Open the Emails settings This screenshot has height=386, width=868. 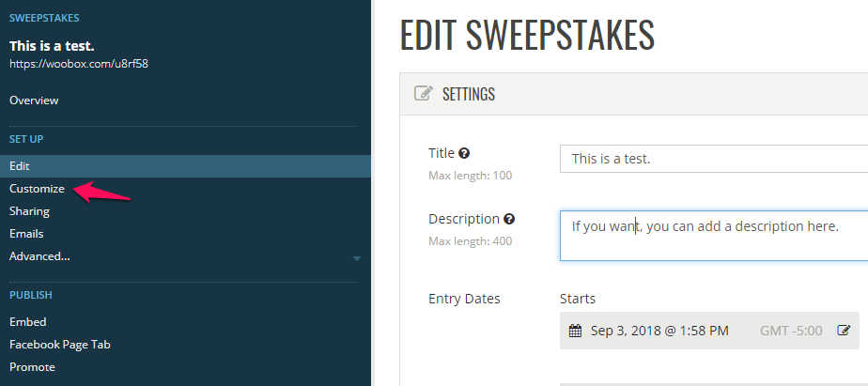pyautogui.click(x=26, y=234)
